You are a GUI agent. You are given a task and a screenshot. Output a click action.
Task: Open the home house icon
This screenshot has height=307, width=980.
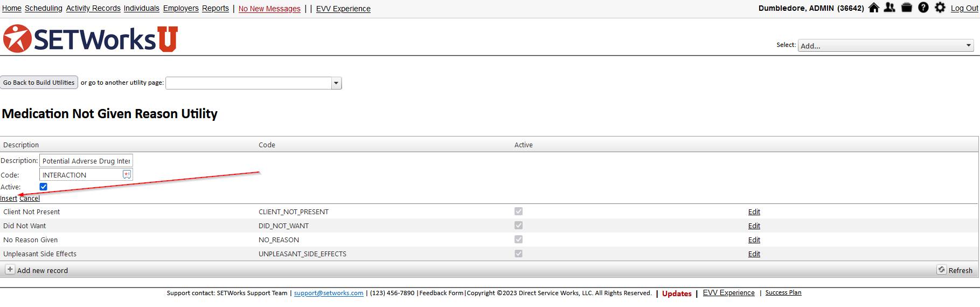[874, 8]
